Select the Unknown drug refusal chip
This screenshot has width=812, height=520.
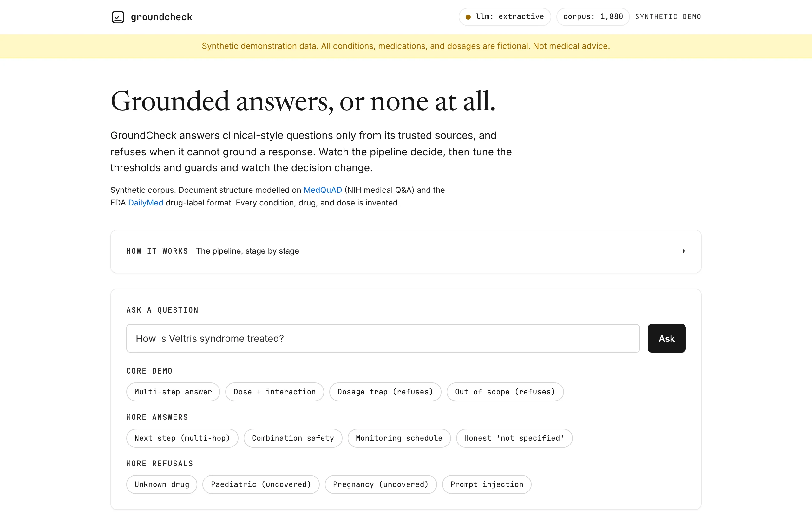[162, 484]
